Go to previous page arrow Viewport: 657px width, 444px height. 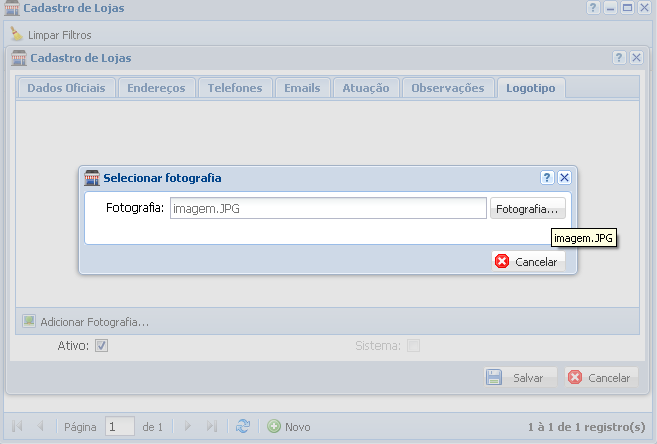tap(40, 426)
